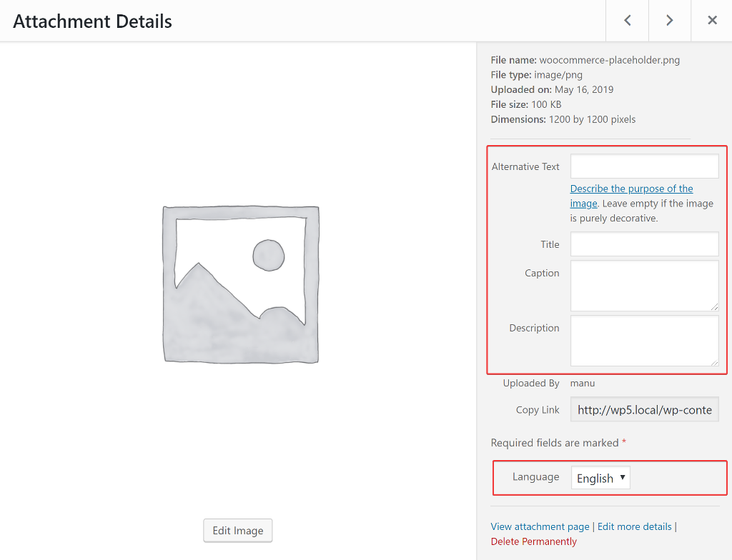
Task: Click inside the Caption text area
Action: coord(644,285)
